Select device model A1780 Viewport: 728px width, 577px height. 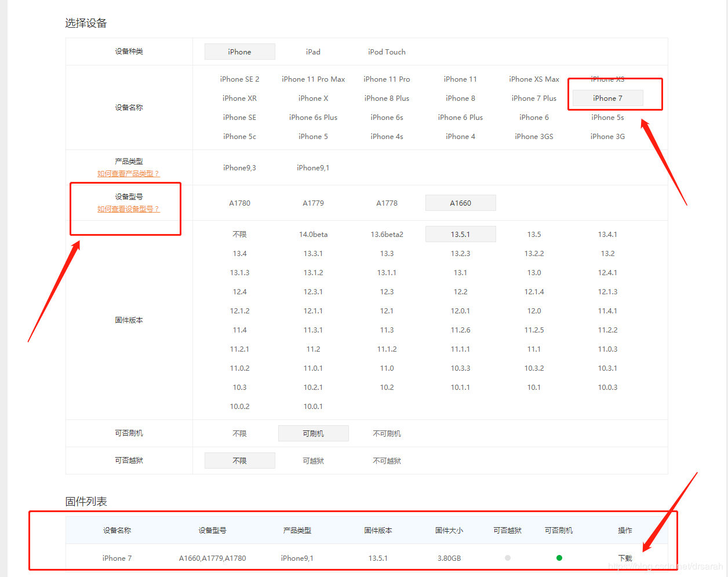coord(239,203)
